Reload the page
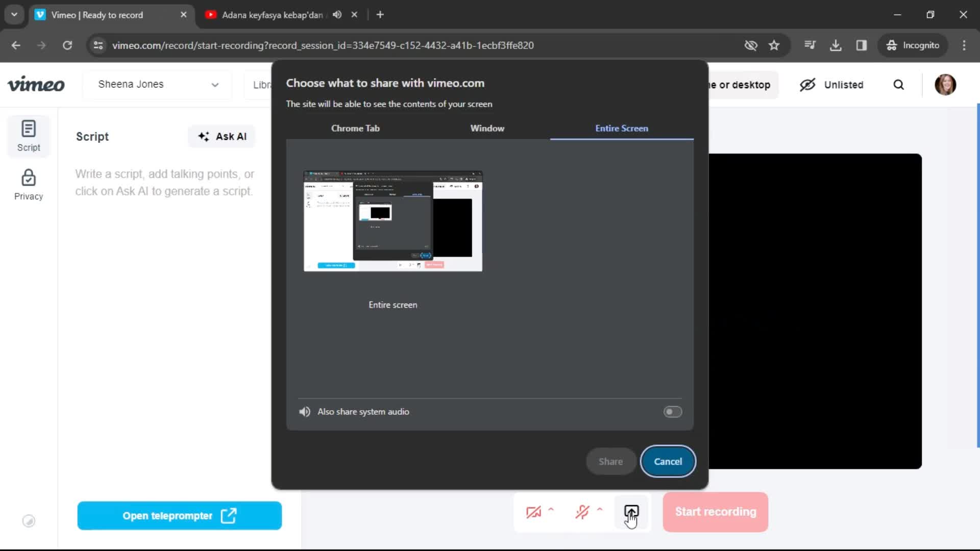 pos(67,45)
